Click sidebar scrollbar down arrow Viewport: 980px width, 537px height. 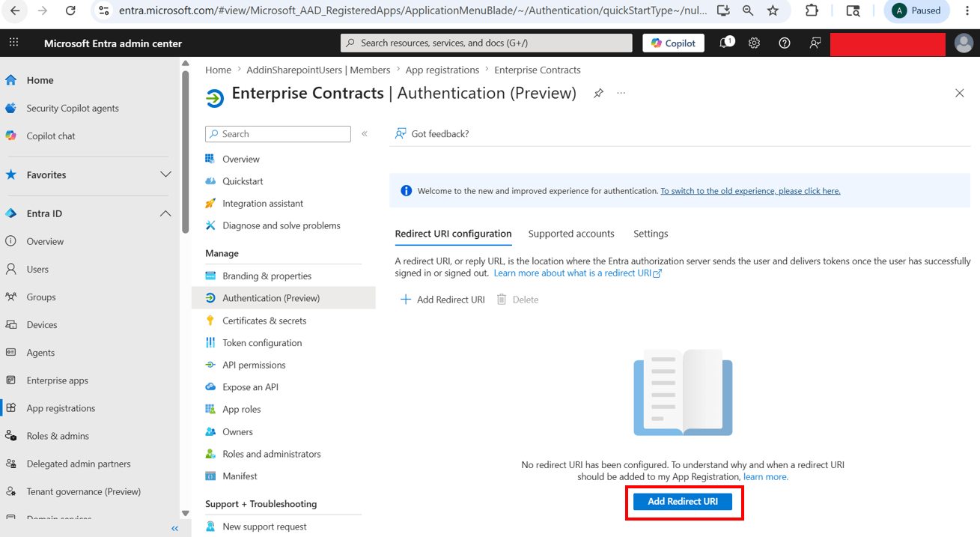click(185, 513)
